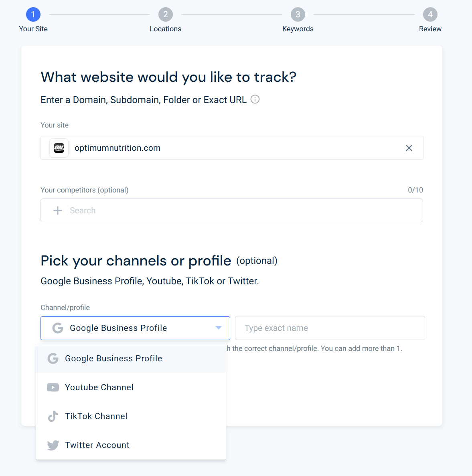Select the Twitter Account option

pos(97,445)
